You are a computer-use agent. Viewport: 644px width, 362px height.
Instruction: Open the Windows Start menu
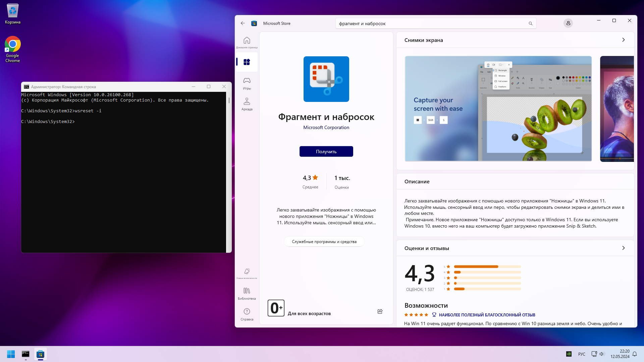[11, 354]
